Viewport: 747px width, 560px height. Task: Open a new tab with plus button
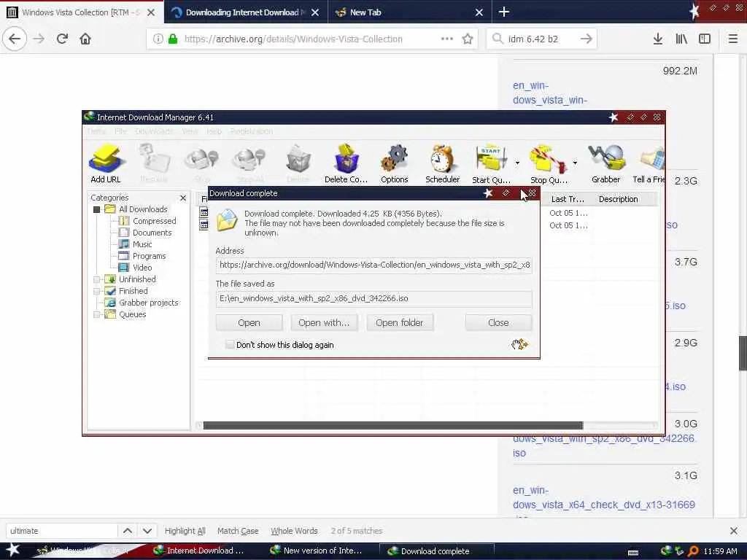pos(504,12)
